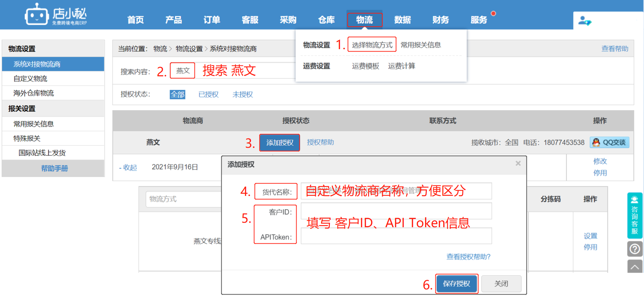Image resolution: width=644 pixels, height=298 pixels.
Task: Open the 查看帮助 link
Action: pos(615,49)
